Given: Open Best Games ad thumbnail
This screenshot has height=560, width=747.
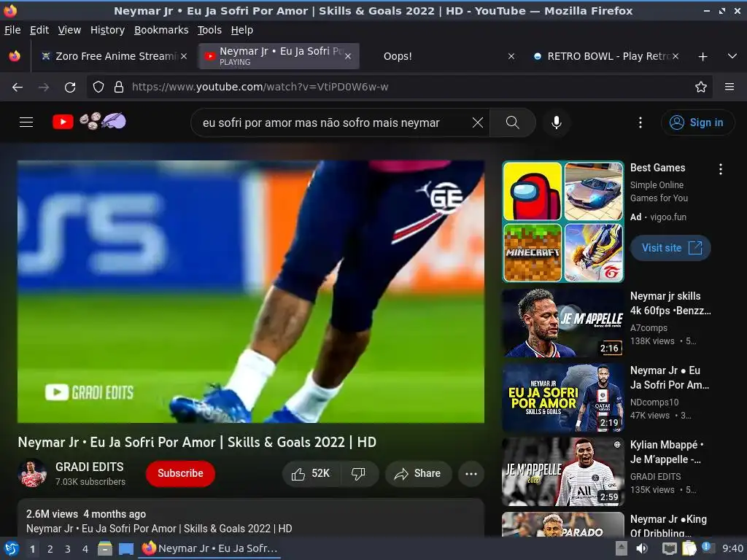Looking at the screenshot, I should pyautogui.click(x=563, y=222).
